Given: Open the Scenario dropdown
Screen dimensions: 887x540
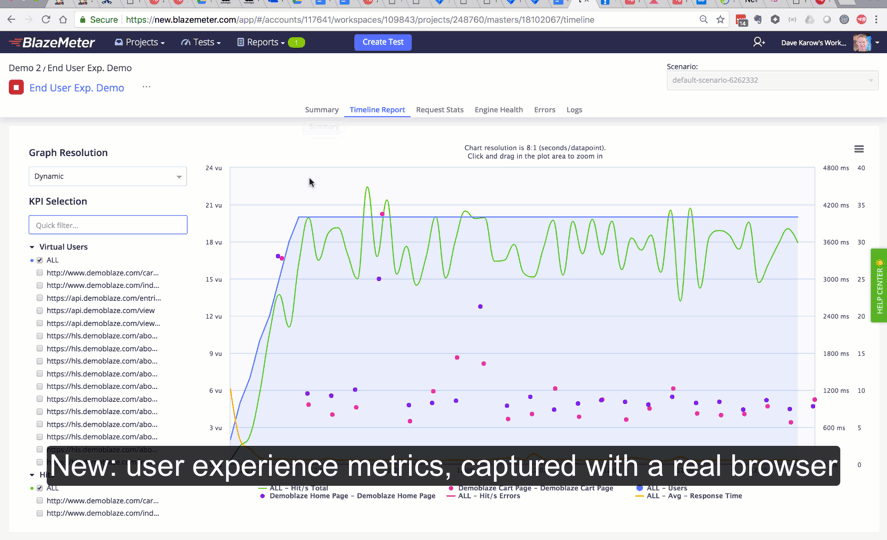Looking at the screenshot, I should coord(773,80).
